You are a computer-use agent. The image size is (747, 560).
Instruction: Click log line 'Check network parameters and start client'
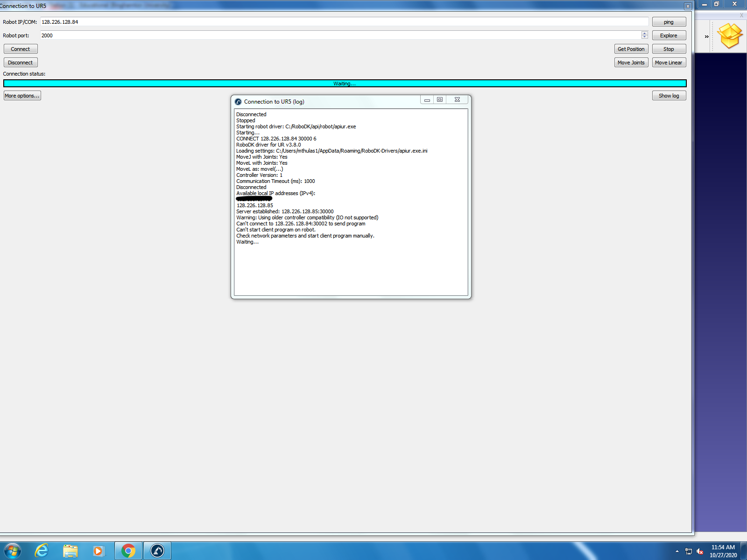pyautogui.click(x=305, y=236)
